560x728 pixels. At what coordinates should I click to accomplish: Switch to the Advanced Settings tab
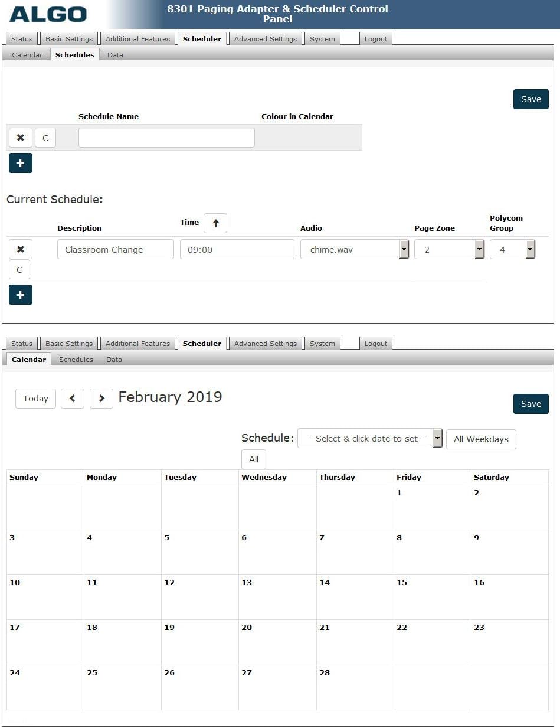[266, 39]
